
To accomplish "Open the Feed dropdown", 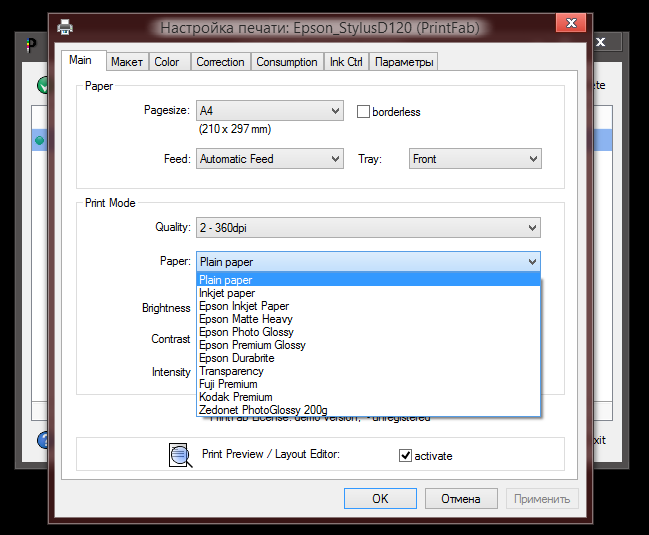I will coord(270,158).
